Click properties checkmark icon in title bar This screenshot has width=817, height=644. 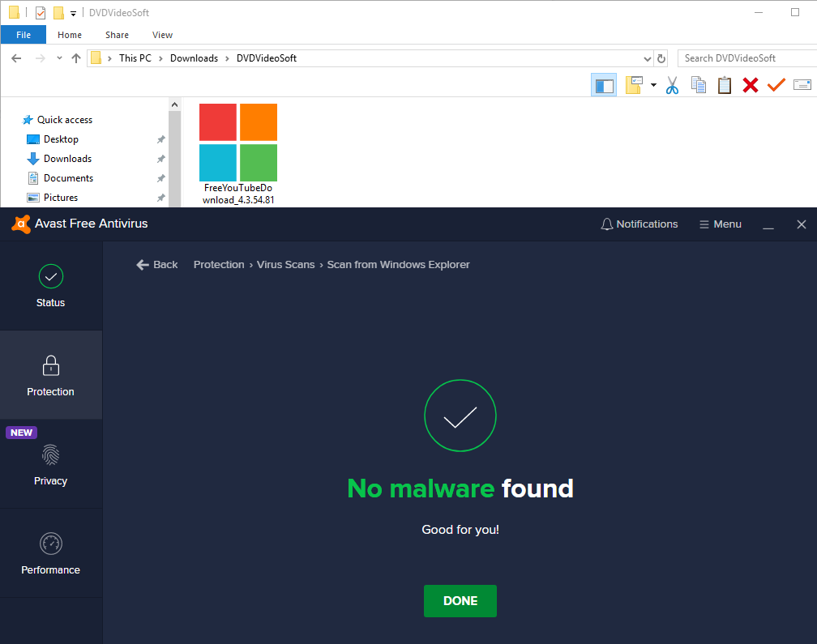tap(41, 12)
